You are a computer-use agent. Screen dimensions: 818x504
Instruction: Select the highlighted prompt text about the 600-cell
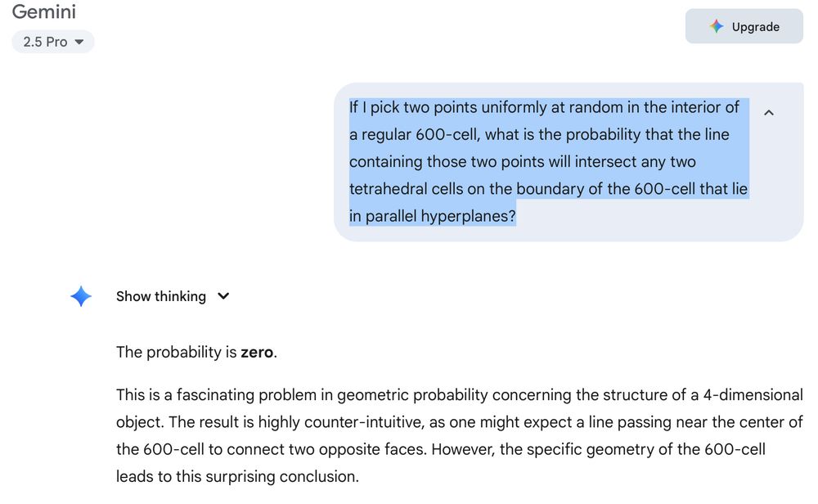click(x=548, y=161)
